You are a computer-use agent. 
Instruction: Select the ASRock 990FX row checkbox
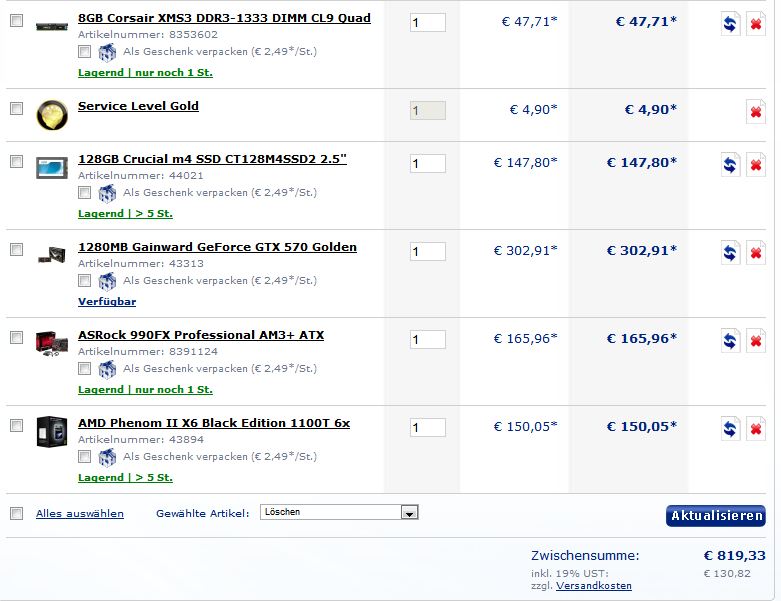[16, 338]
